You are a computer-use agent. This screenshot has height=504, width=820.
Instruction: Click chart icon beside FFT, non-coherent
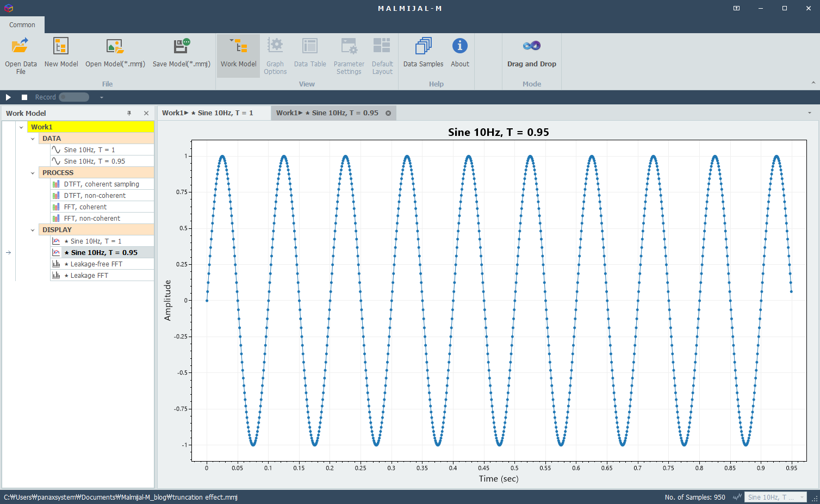pos(56,219)
